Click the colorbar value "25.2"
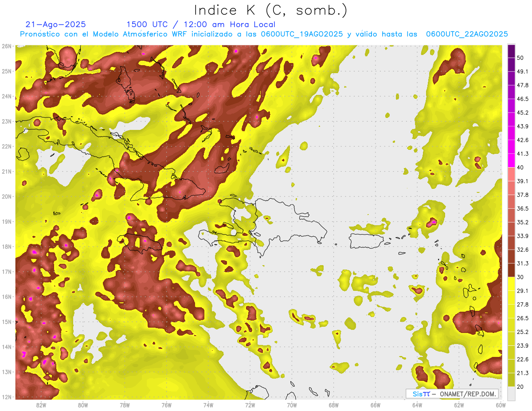The image size is (532, 411). tap(522, 332)
